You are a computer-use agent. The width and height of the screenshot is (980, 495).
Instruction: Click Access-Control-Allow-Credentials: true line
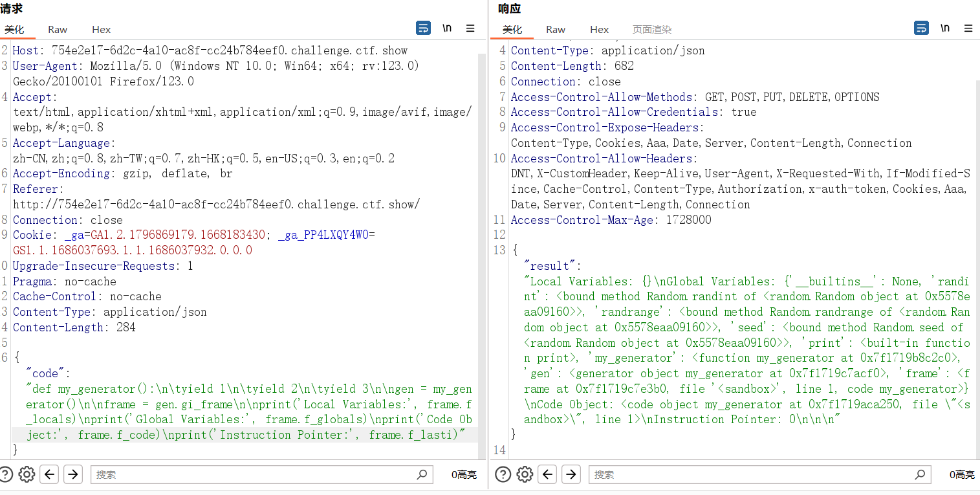click(x=634, y=112)
